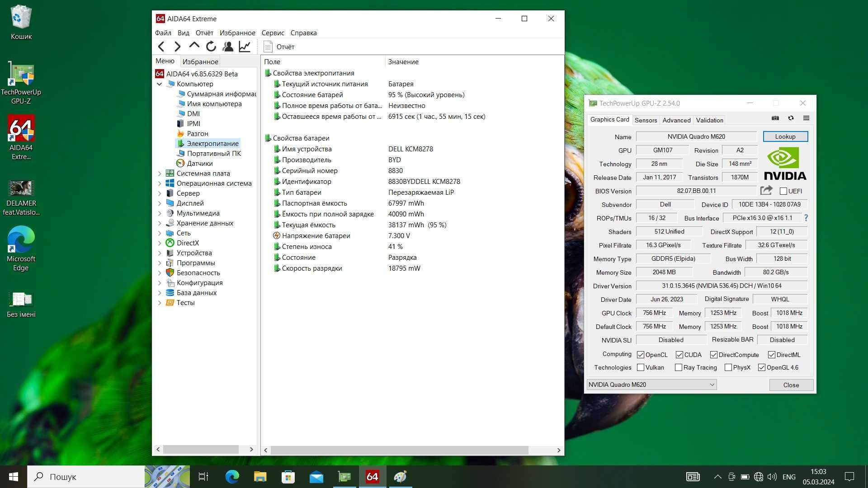This screenshot has height=488, width=868.
Task: Toggle OpenCL checkbox
Action: 641,355
